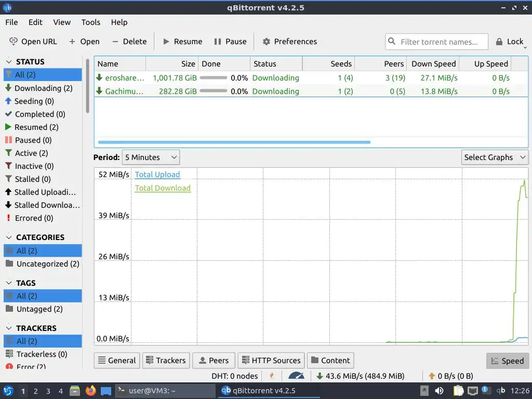Select the Stalled (0) status filter
532x399 pixels.
click(43, 179)
